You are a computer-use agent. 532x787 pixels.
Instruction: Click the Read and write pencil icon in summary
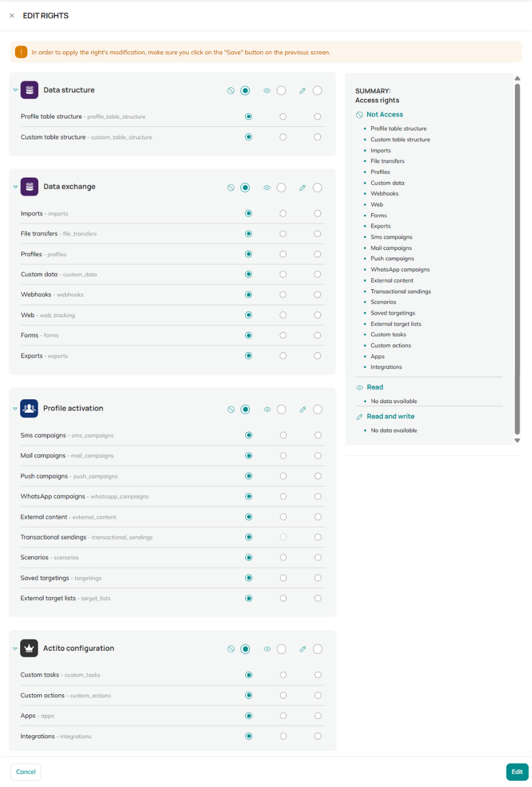pyautogui.click(x=360, y=417)
